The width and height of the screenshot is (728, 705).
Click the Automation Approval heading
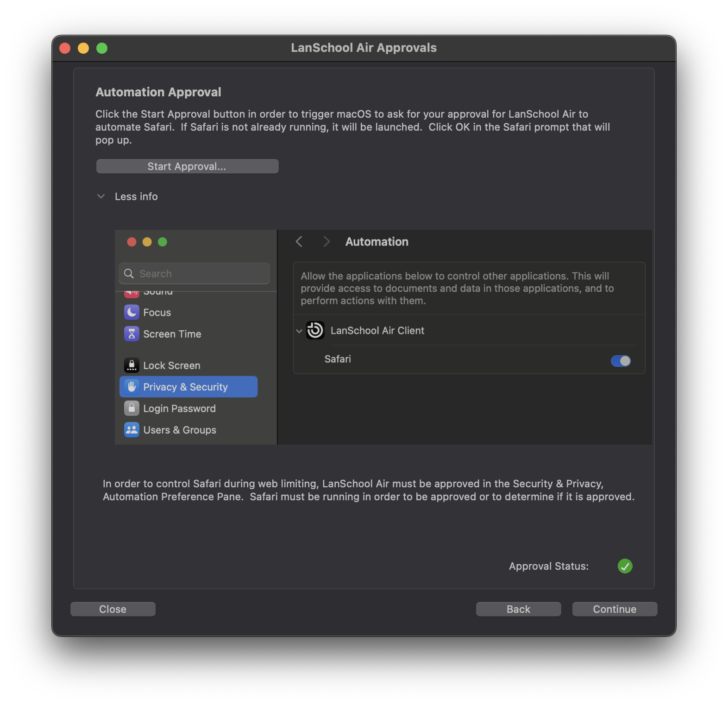[158, 92]
